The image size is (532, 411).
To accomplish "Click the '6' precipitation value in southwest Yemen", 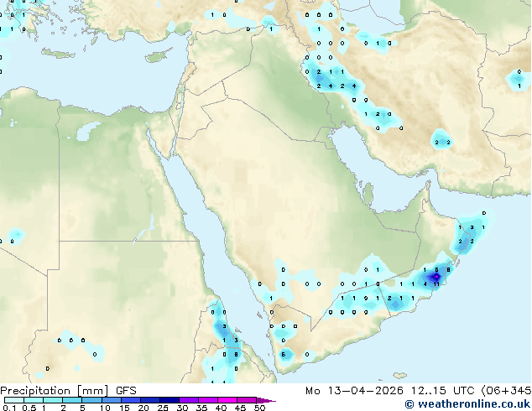I will (x=284, y=355).
